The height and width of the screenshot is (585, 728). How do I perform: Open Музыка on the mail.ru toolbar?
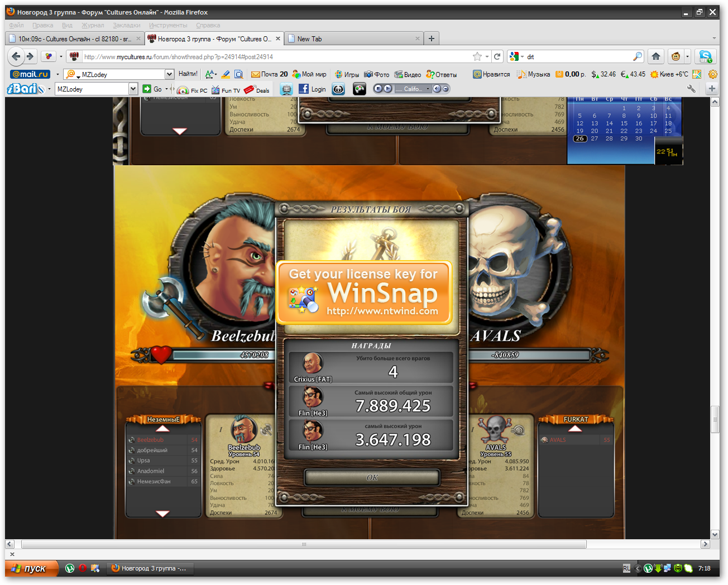[x=534, y=74]
